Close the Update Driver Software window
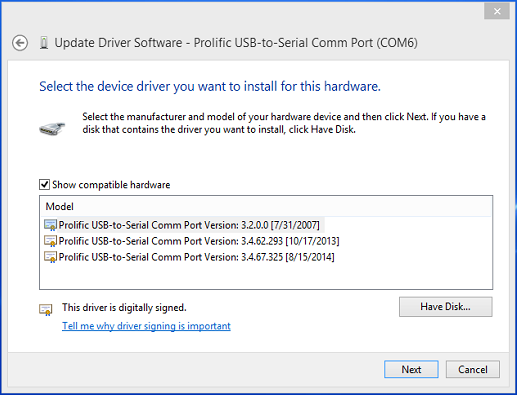 click(x=497, y=11)
